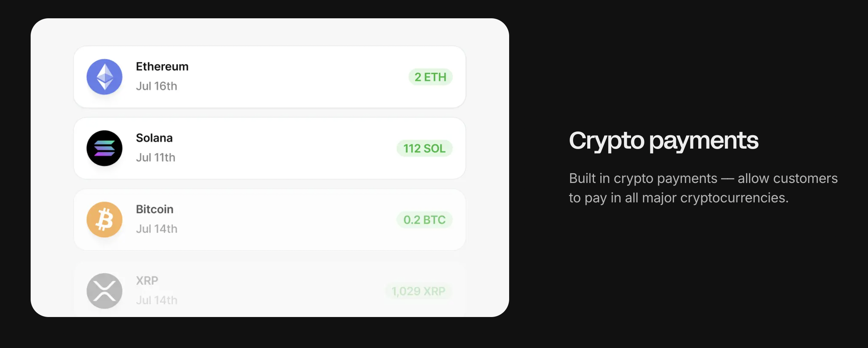Select the 0.2 BTC amount badge
This screenshot has width=868, height=348.
tap(425, 220)
